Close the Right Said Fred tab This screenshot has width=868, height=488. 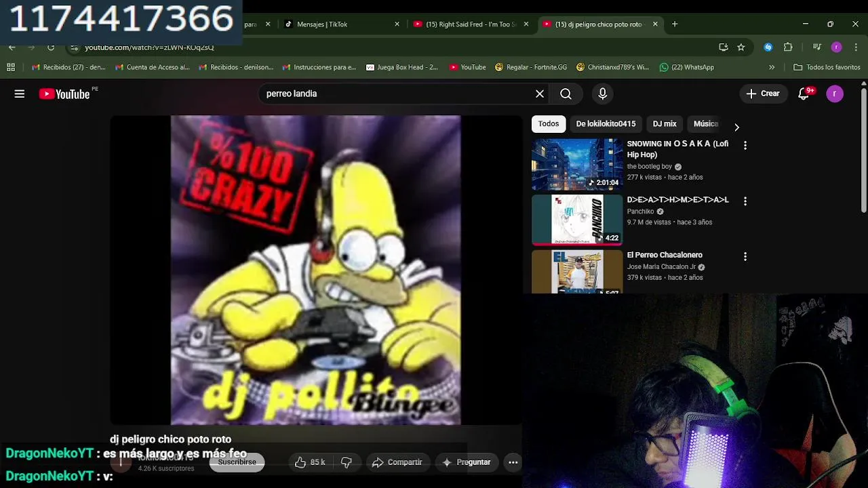(x=526, y=24)
